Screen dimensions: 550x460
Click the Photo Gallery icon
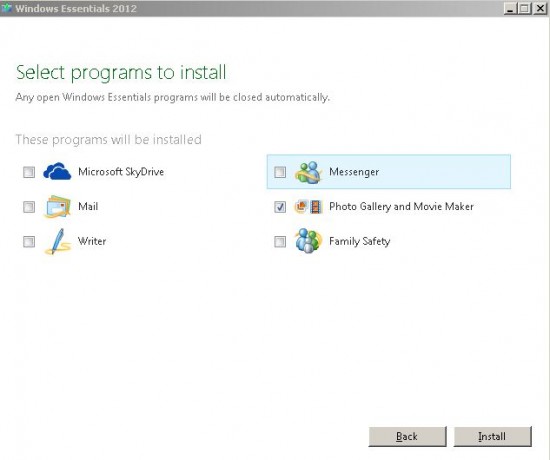(x=301, y=206)
